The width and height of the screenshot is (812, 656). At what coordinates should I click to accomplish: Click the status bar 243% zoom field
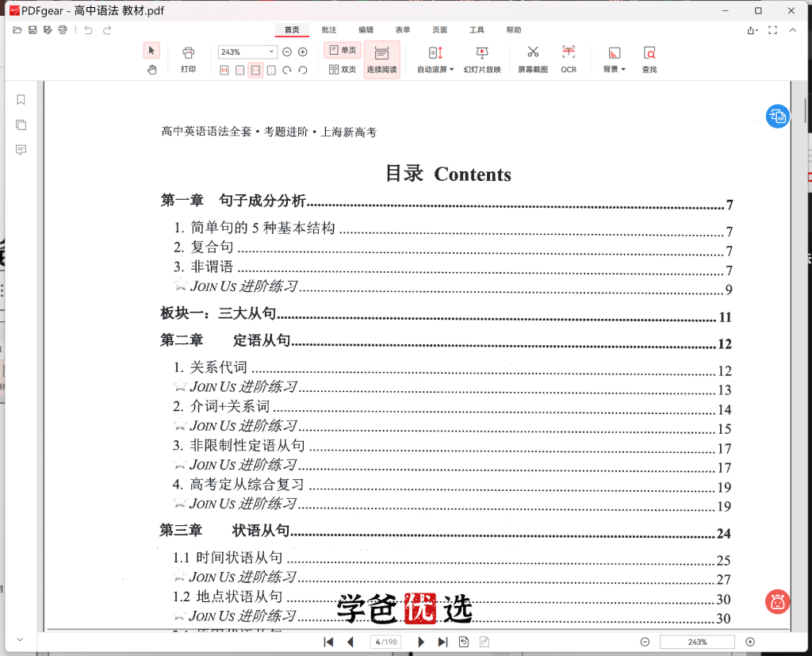coord(697,642)
